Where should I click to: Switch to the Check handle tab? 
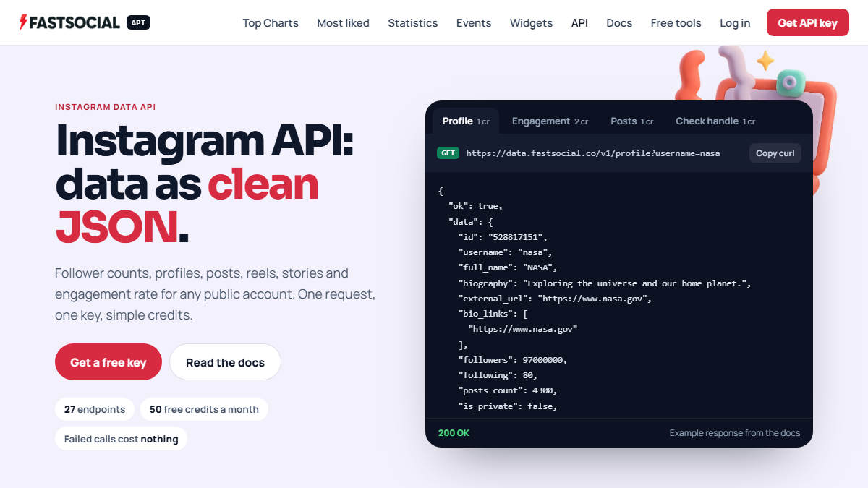point(715,121)
